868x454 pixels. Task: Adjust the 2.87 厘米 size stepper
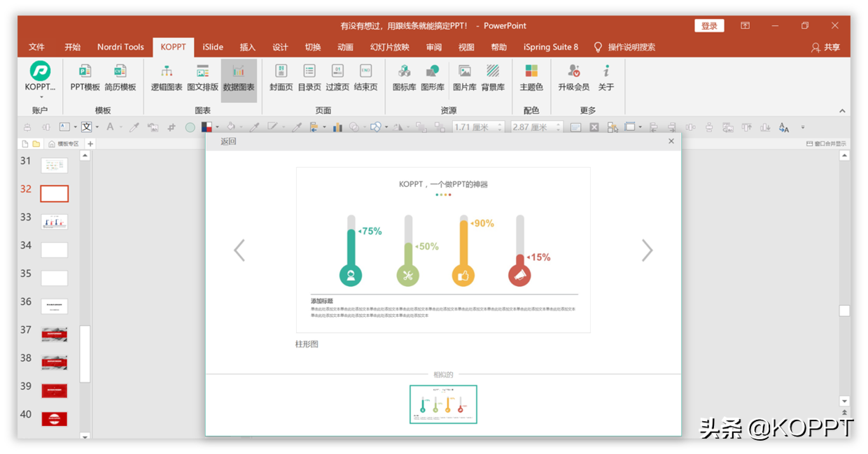(x=558, y=127)
